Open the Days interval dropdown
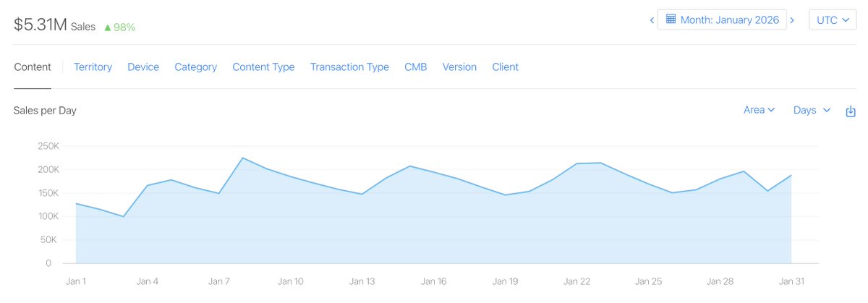 coord(812,110)
